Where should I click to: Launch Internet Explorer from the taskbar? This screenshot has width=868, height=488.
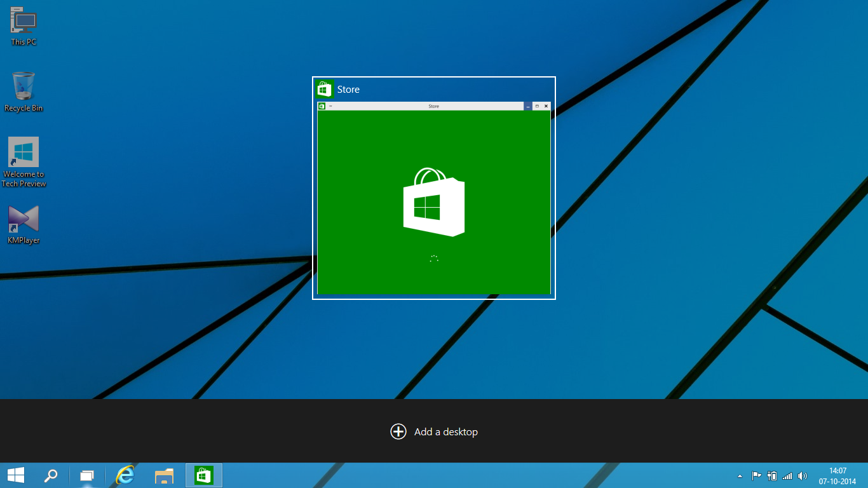pos(125,475)
